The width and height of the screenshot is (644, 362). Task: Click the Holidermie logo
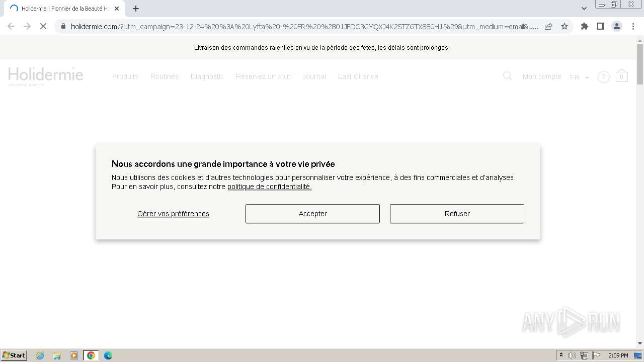[46, 76]
